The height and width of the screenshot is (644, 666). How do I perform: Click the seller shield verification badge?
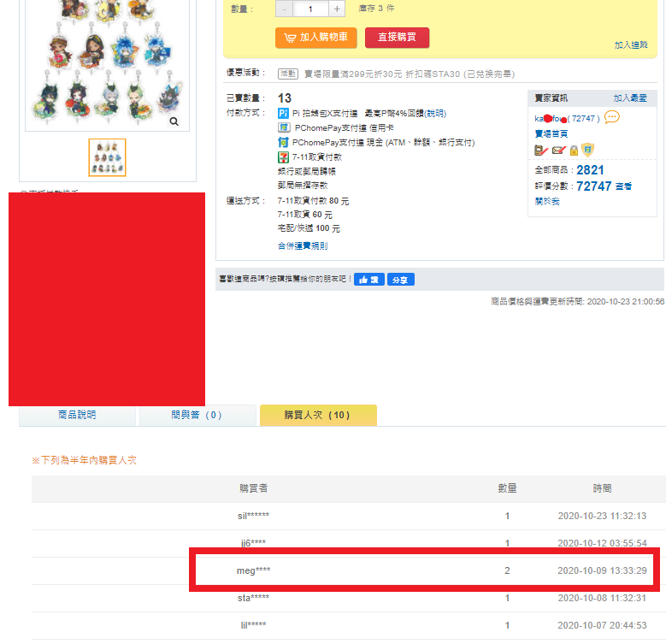click(x=587, y=150)
